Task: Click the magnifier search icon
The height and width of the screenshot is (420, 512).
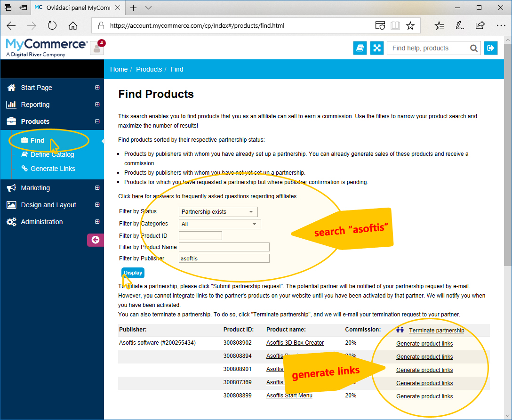Action: 474,48
